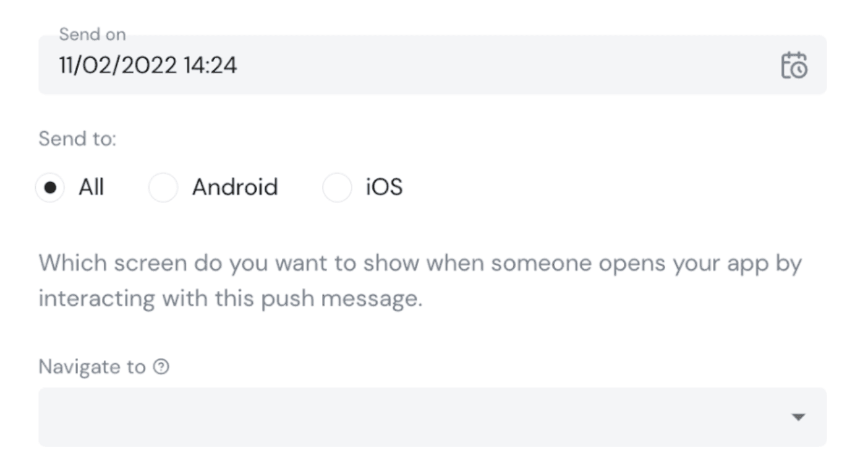Select the iOS radio button
The width and height of the screenshot is (868, 469).
pos(337,187)
